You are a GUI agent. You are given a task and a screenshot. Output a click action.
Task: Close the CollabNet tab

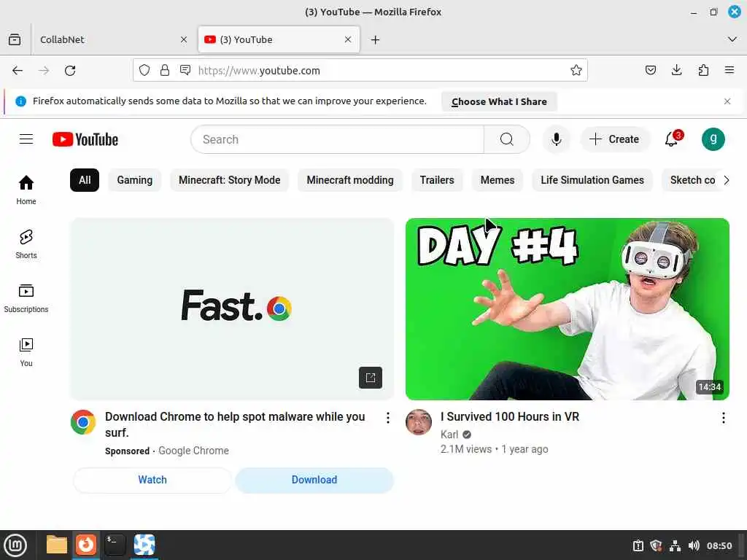tap(183, 39)
